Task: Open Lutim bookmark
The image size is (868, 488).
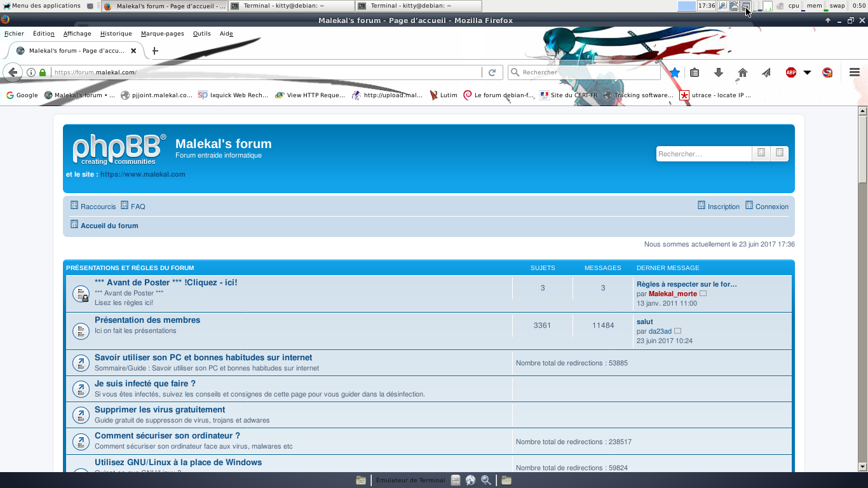Action: click(x=444, y=95)
